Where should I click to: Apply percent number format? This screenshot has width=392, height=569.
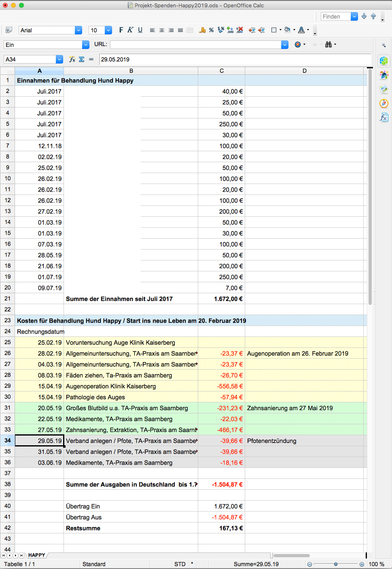tap(211, 30)
